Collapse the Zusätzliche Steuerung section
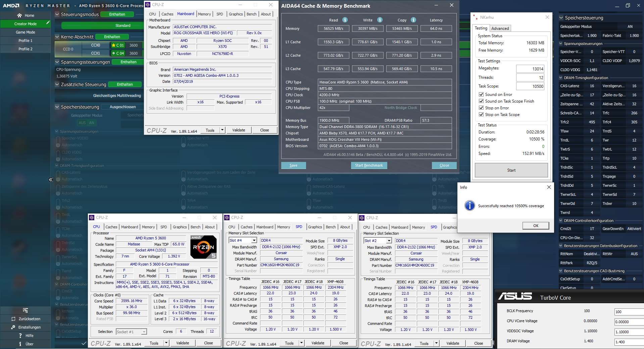This screenshot has height=349, width=644. pyautogui.click(x=57, y=84)
